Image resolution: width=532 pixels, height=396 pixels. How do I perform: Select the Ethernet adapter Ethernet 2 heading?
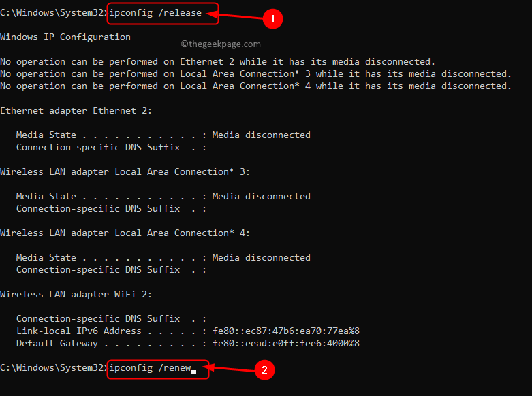(76, 110)
